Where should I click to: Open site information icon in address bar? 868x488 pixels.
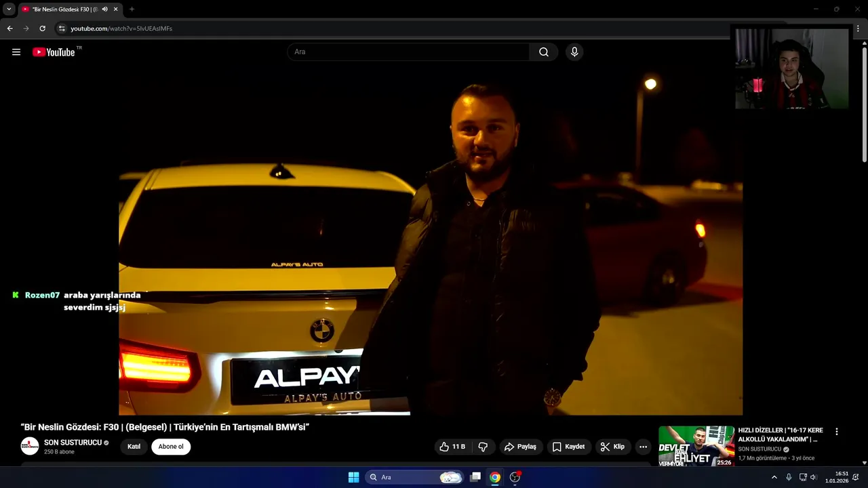tap(62, 28)
